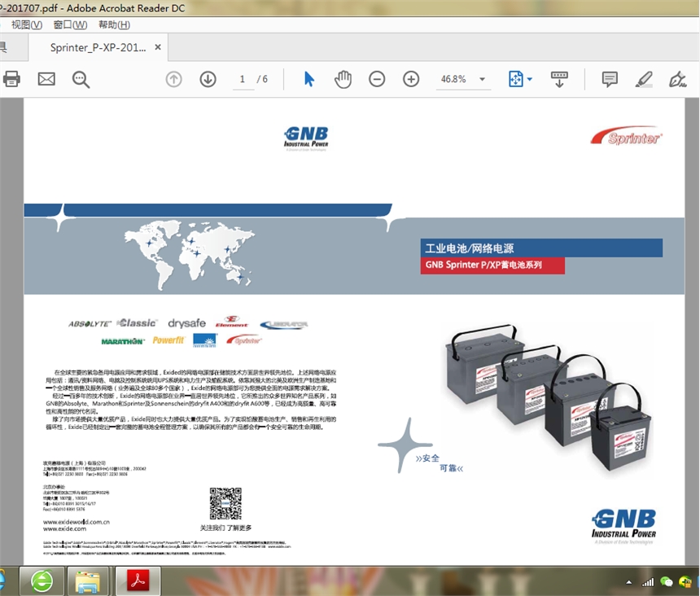Screen dimensions: 700x596
Task: Select the Highlight text pen tool
Action: 644,79
